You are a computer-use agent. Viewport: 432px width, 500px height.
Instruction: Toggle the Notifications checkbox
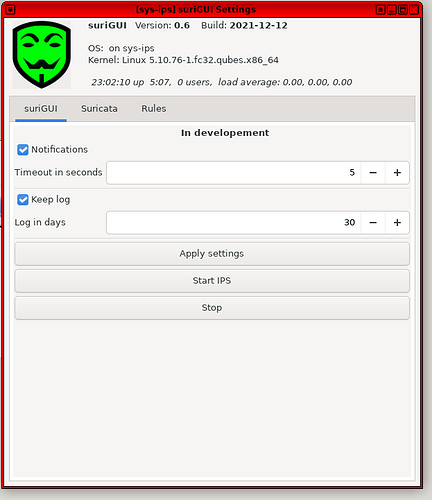(x=23, y=150)
